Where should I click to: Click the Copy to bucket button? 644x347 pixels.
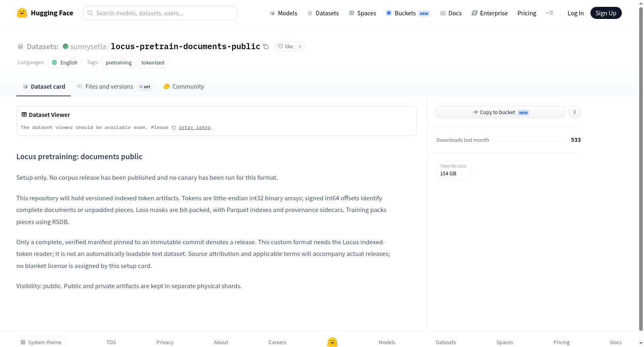[501, 112]
